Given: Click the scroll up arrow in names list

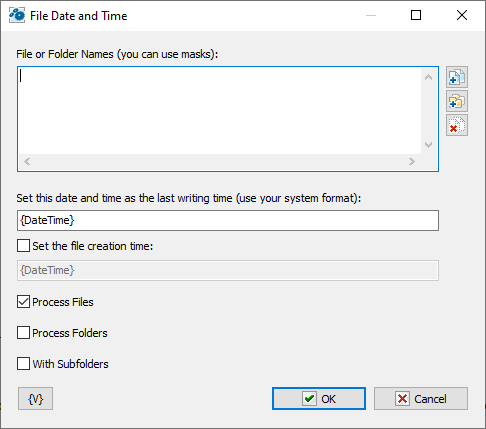Looking at the screenshot, I should click(428, 78).
